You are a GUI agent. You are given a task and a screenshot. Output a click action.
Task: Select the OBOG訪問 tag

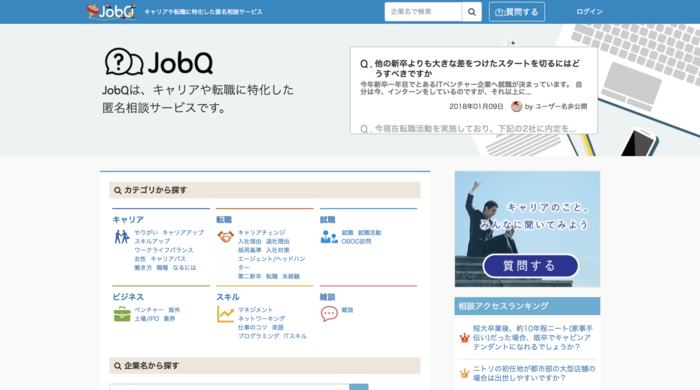(x=356, y=241)
